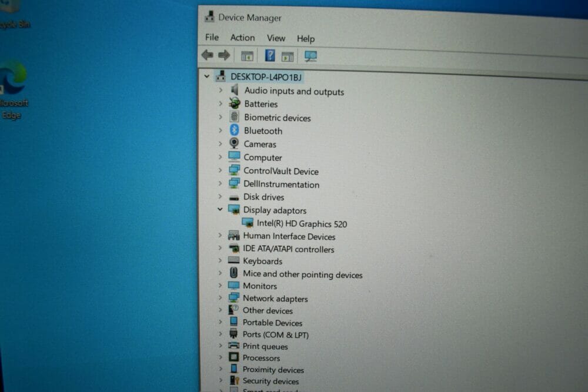Open the View menu
Viewport: 588px width, 392px height.
[x=276, y=38]
